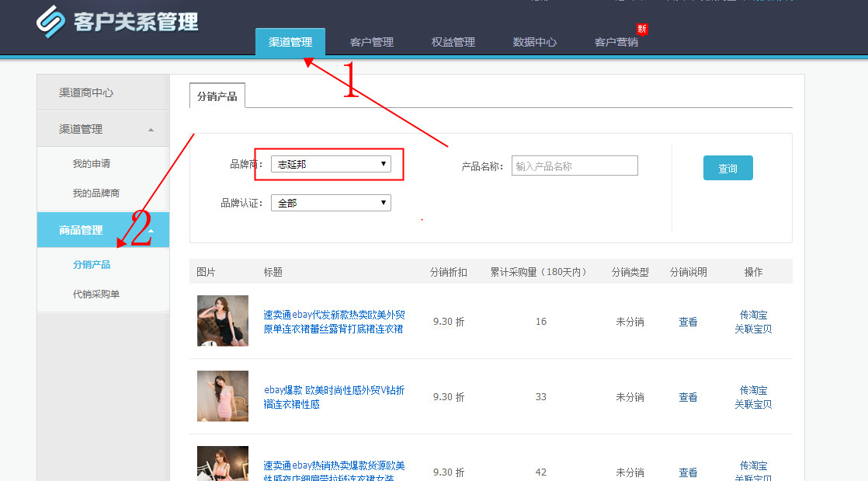Viewport: 868px width, 481px height.
Task: Click 关联宝贝 for the product with 33 purchases
Action: [x=753, y=405]
